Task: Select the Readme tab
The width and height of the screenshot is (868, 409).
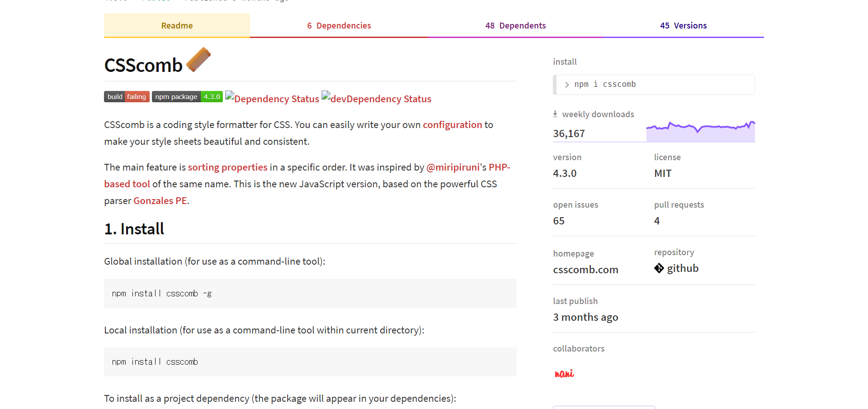Action: coord(177,25)
